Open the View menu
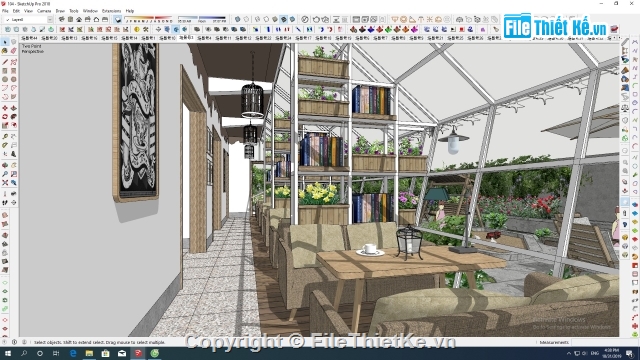 pyautogui.click(x=28, y=11)
